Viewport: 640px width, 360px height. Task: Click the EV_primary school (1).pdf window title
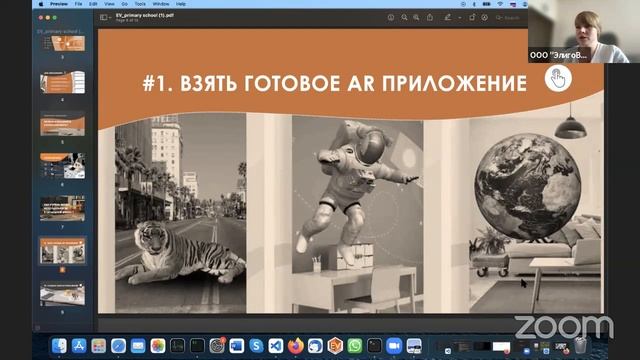tap(145, 16)
